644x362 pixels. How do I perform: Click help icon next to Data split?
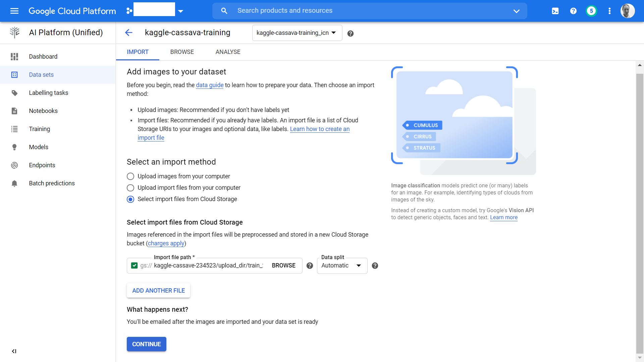coord(375,266)
